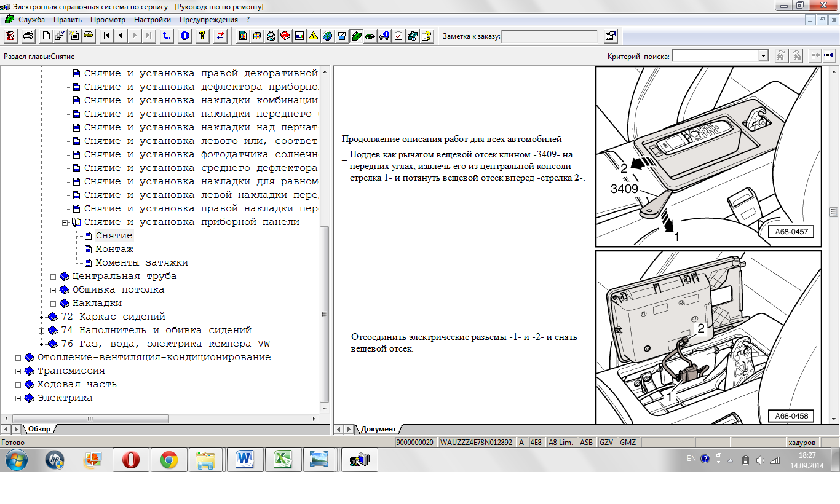Click the printer icon in the toolbar
840x504 pixels.
[28, 36]
